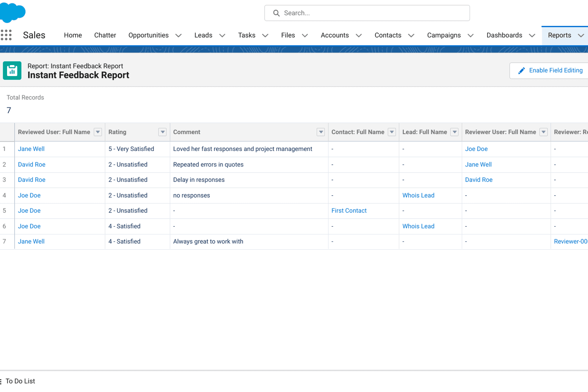588x392 pixels.
Task: Open Joe Doe link in row 4
Action: (x=29, y=195)
